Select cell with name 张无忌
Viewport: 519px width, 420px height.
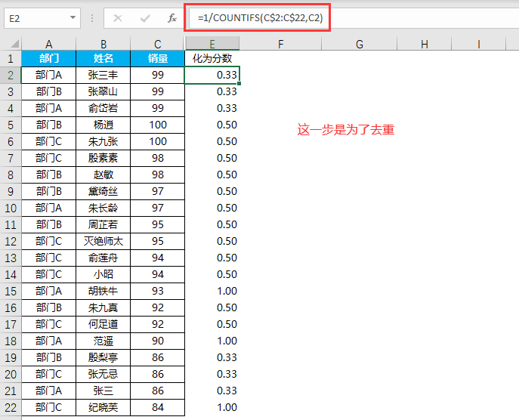pos(103,375)
